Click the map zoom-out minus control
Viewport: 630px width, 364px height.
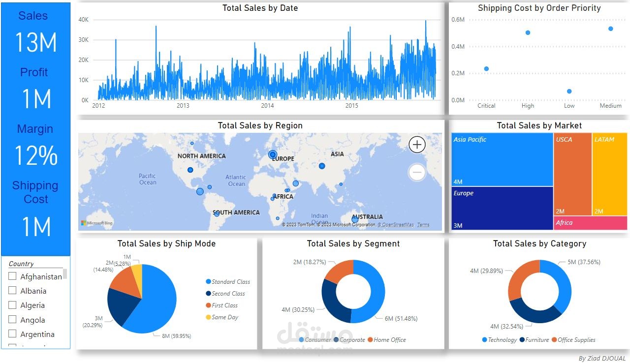click(416, 172)
